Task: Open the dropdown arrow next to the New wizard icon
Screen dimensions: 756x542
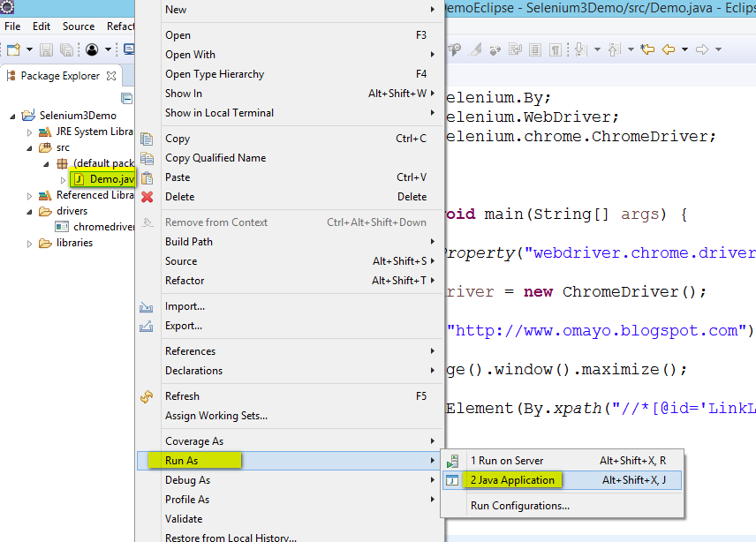Action: coord(29,49)
